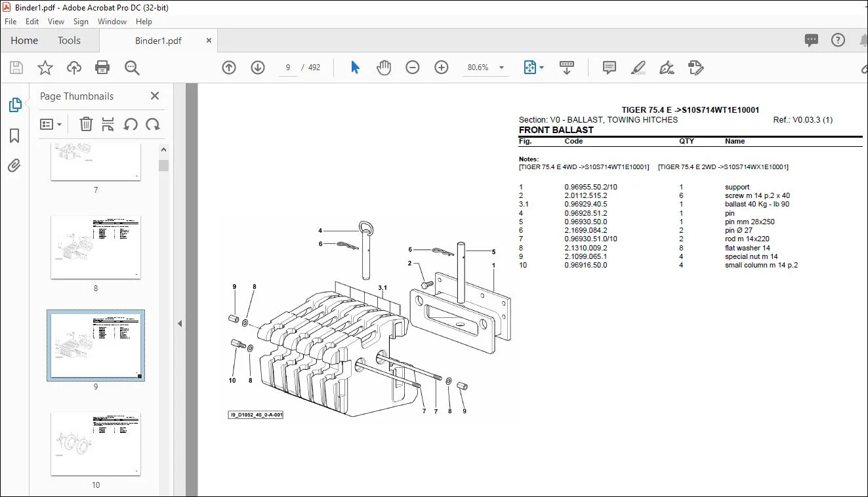The width and height of the screenshot is (868, 497).
Task: Select page 7 thumbnail
Action: (96, 161)
